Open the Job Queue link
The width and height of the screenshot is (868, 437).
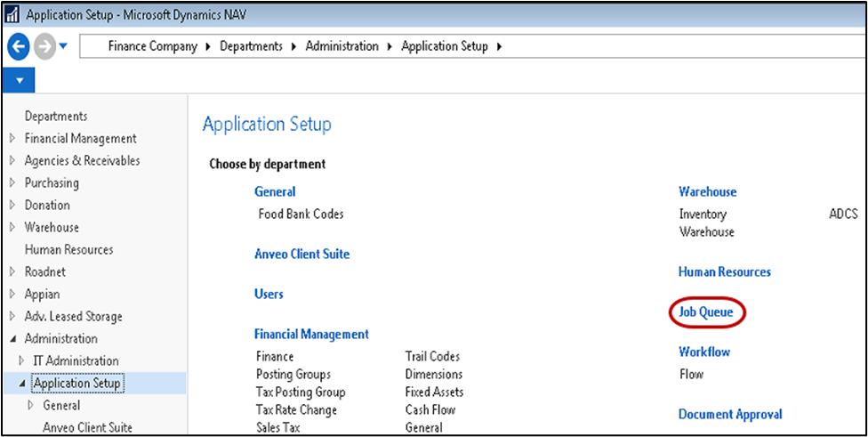(x=706, y=312)
